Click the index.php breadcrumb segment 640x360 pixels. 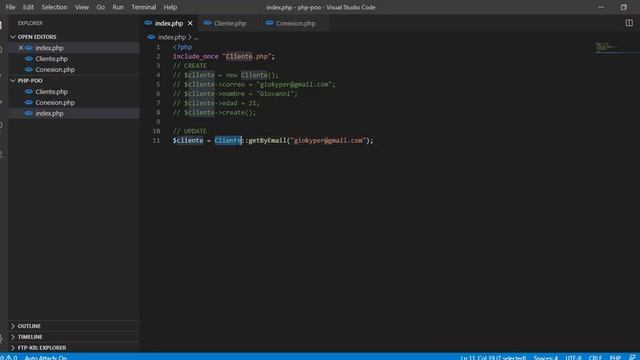click(x=171, y=37)
